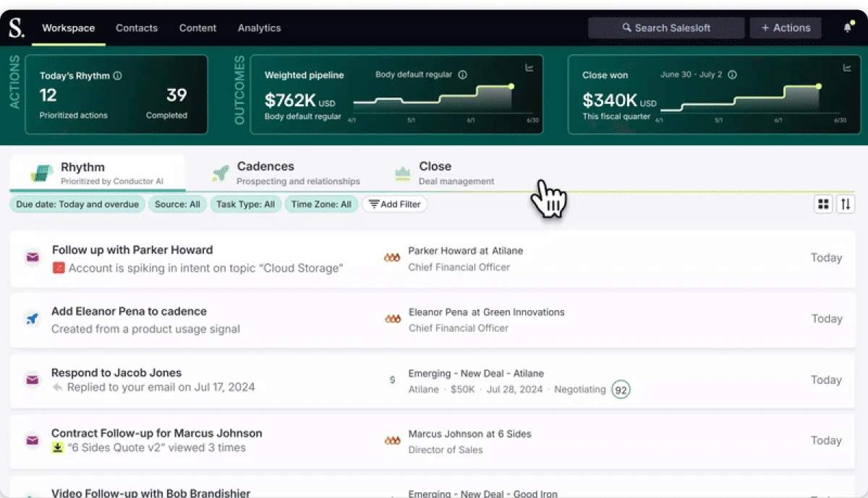Screen dimensions: 868x498
Task: Click the Salesloft S logo
Action: coord(16,28)
